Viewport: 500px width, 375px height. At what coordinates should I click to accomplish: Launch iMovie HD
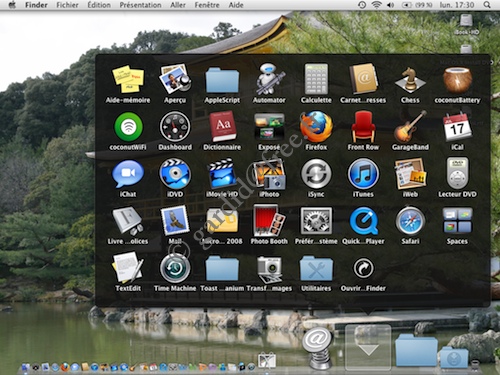[x=222, y=174]
